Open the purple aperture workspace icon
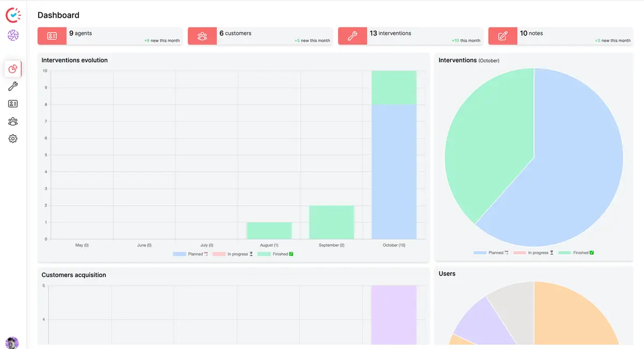This screenshot has width=644, height=349. point(13,36)
